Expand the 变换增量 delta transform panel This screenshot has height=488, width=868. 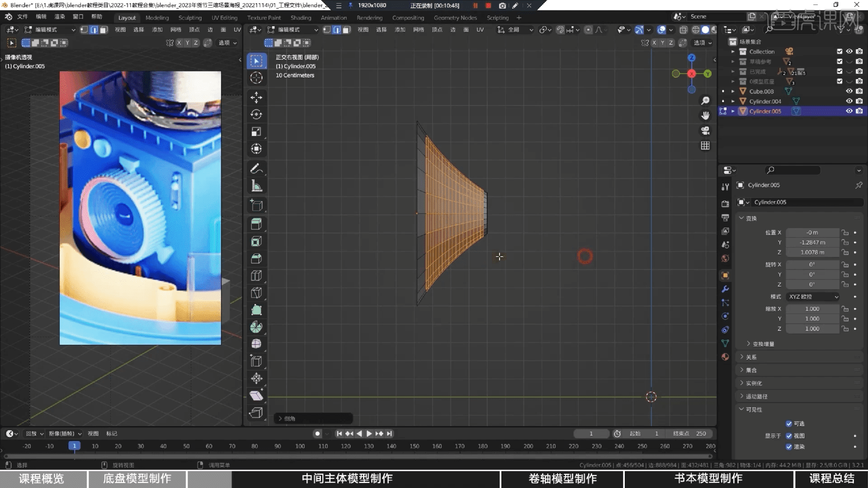(763, 344)
